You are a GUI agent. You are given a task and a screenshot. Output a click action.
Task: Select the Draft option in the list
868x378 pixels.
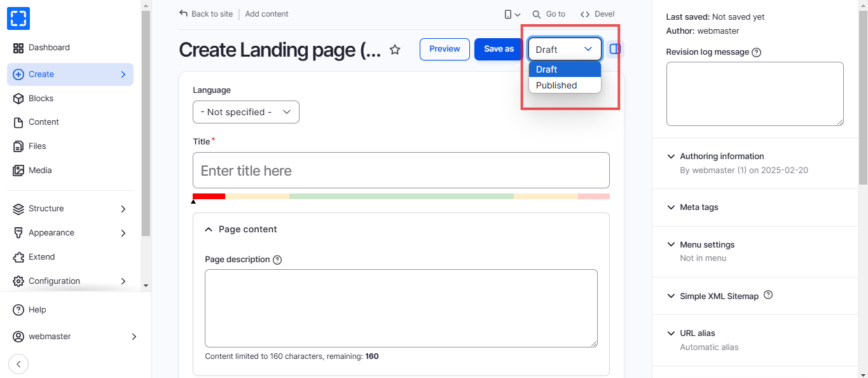tap(565, 69)
